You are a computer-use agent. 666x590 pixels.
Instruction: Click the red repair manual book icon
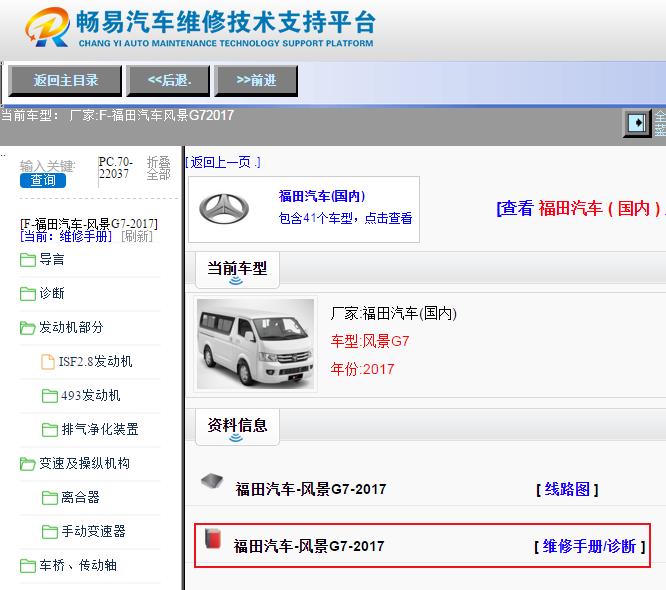213,539
